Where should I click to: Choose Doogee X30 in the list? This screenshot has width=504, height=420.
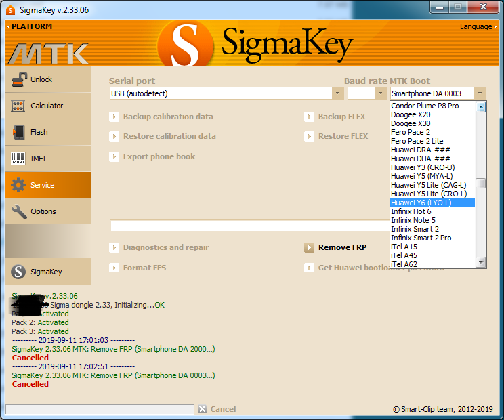[x=432, y=123]
